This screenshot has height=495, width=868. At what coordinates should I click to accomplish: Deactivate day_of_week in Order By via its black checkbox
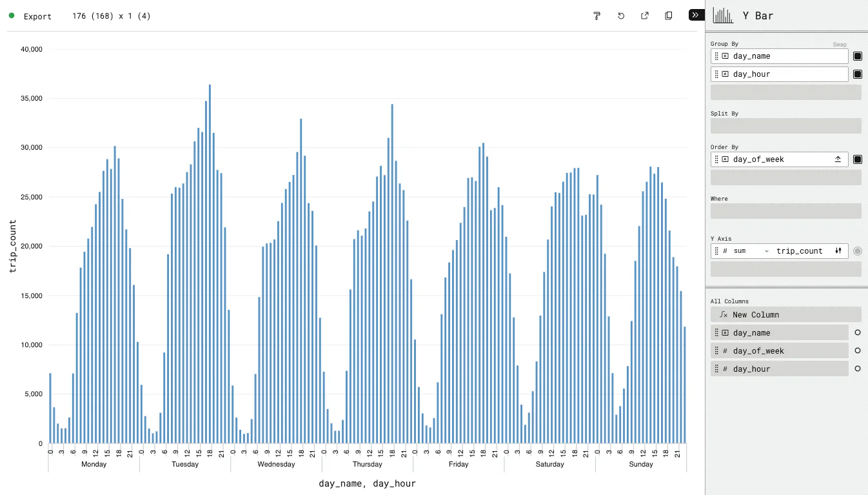[858, 159]
